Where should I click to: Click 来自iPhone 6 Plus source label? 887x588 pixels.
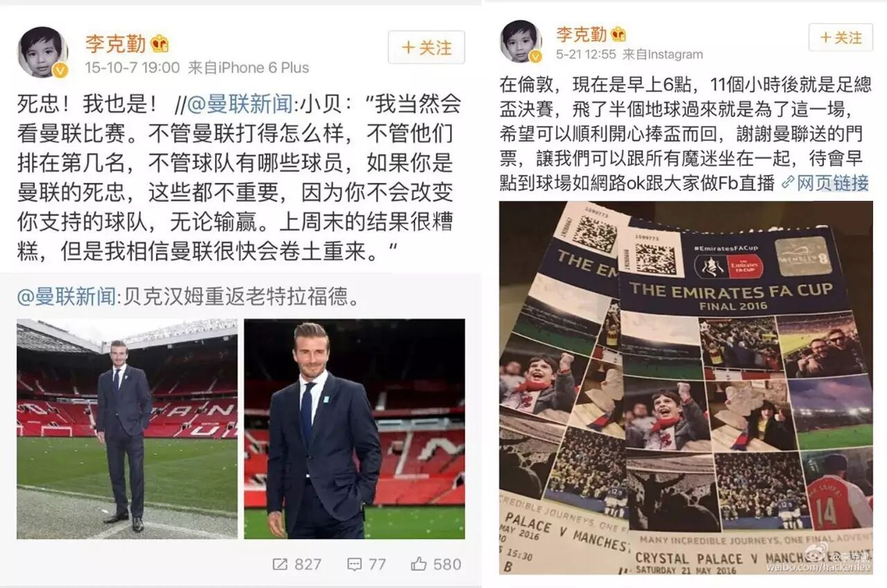pos(249,67)
